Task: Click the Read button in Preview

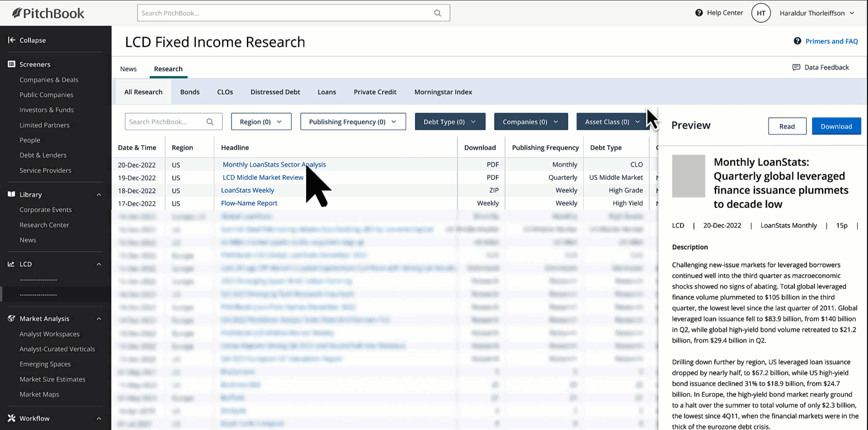Action: click(787, 126)
